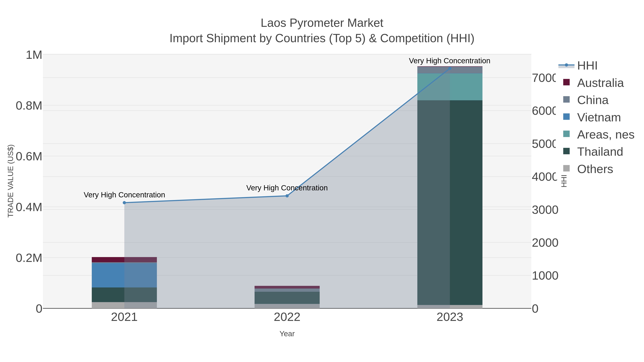Click the 0.2M tick on trade value axis
This screenshot has width=644, height=362.
coord(29,258)
